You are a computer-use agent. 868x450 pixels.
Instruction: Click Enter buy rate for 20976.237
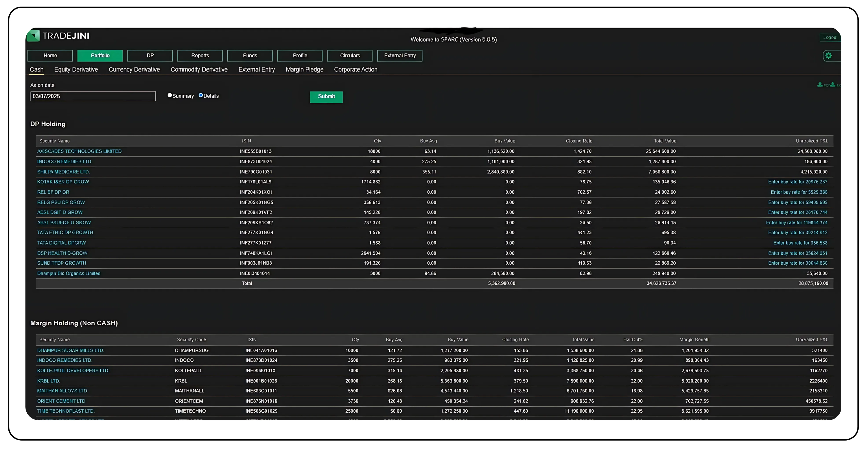click(798, 182)
